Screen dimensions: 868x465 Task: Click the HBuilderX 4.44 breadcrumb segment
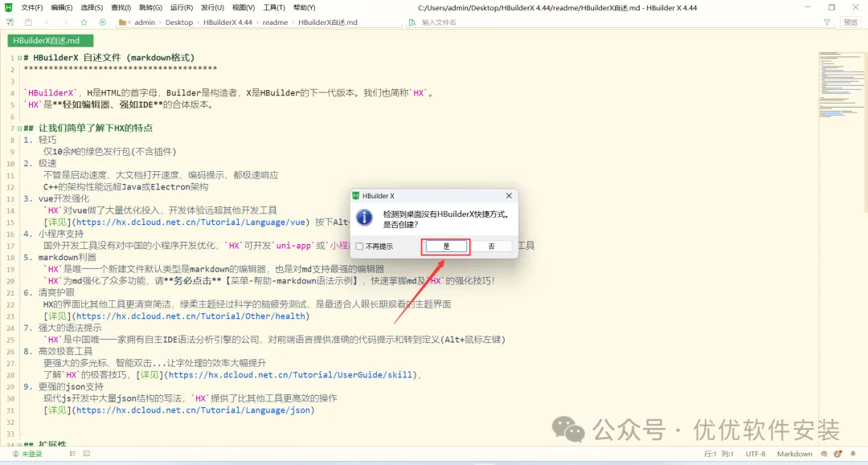227,22
